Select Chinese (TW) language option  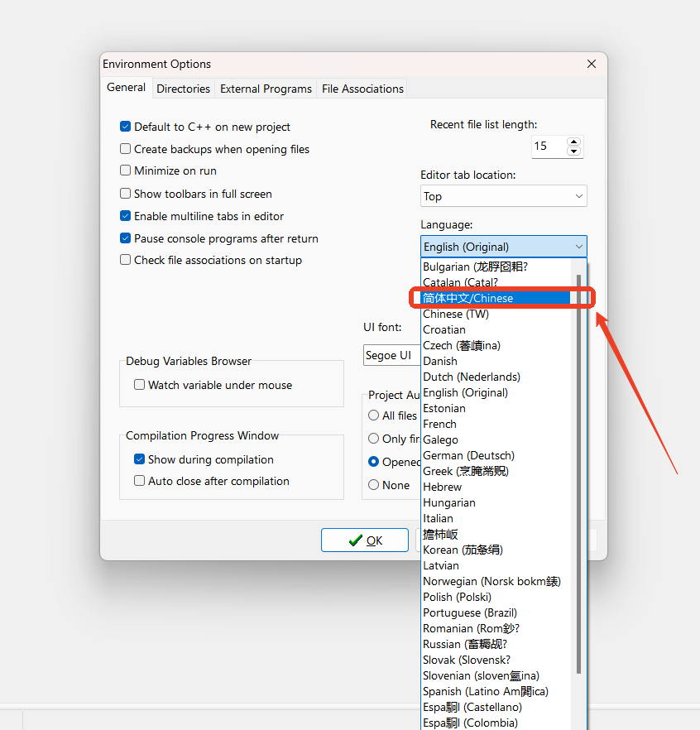point(496,315)
